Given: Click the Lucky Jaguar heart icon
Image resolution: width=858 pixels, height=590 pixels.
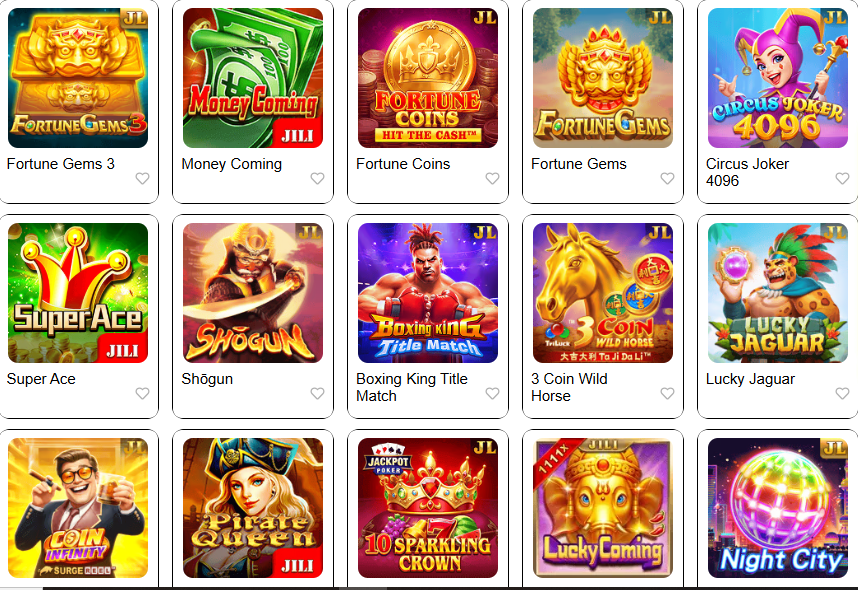Looking at the screenshot, I should click(842, 394).
